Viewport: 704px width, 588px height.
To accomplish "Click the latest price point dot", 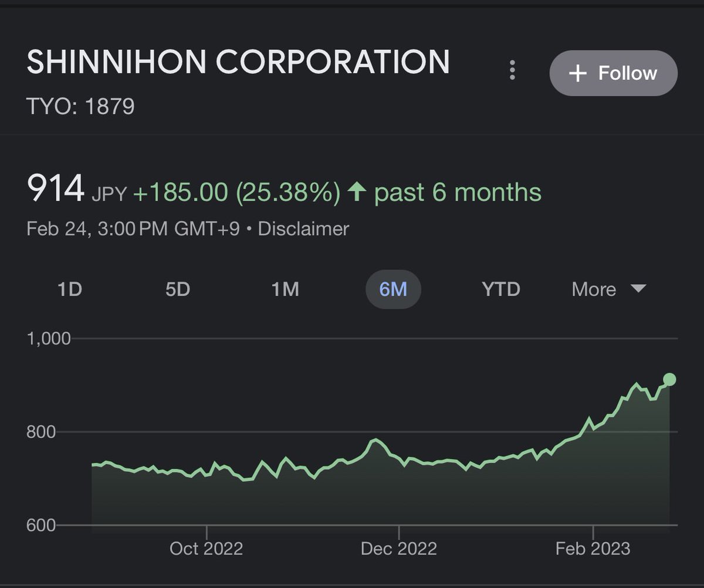I will 669,380.
